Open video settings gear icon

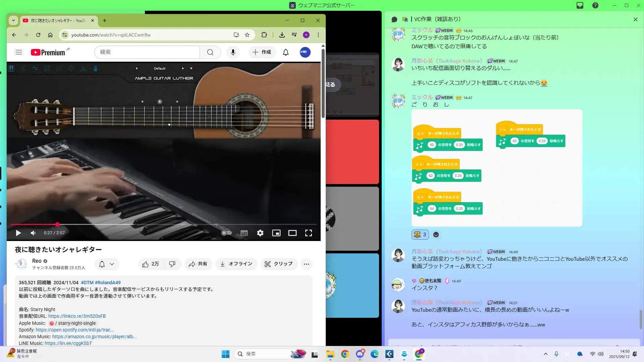(x=260, y=233)
